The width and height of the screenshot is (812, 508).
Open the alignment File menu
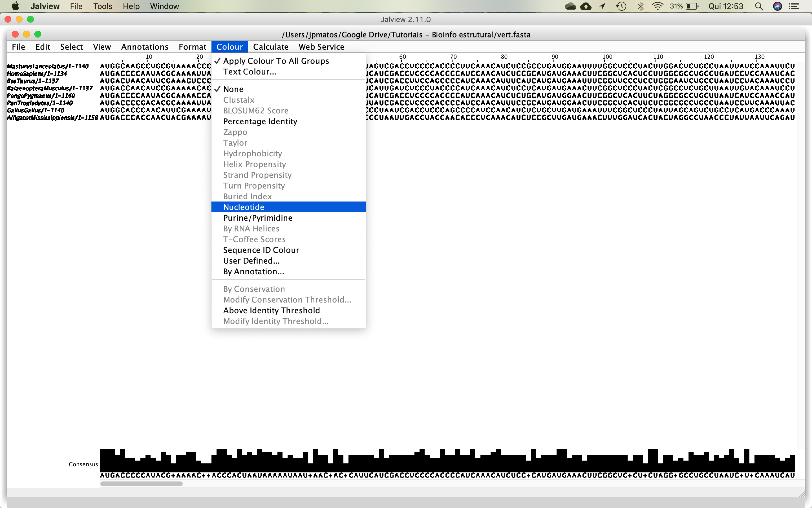point(18,47)
